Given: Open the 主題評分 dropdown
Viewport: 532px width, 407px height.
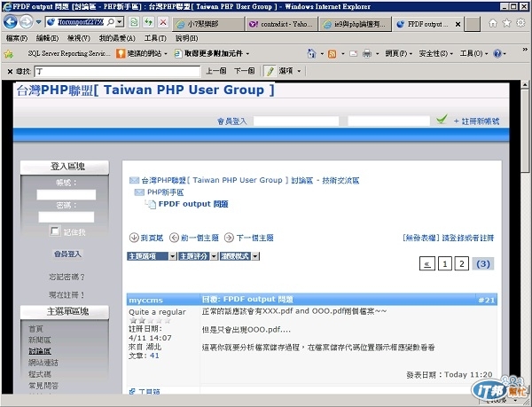Looking at the screenshot, I should (198, 256).
